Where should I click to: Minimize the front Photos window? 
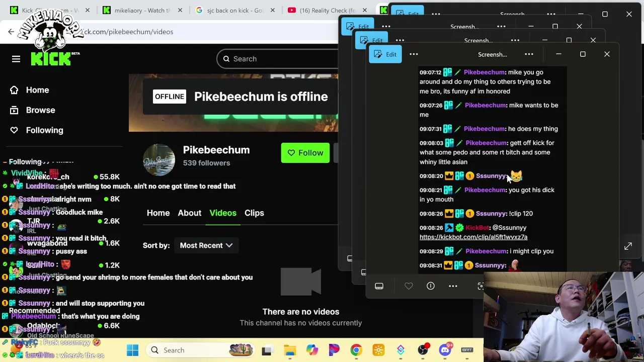tap(558, 54)
